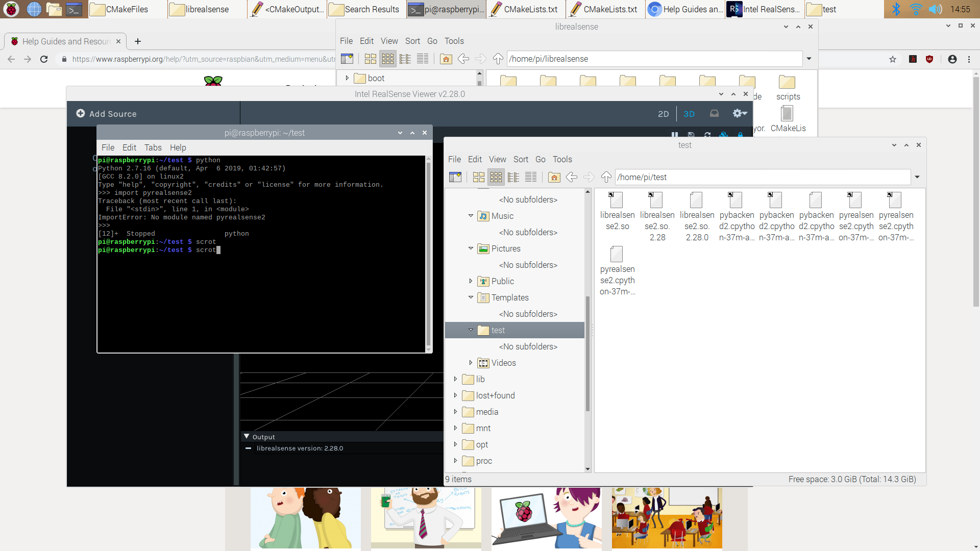Click the back arrow in the browser
Image resolution: width=980 pixels, height=551 pixels.
(11, 59)
